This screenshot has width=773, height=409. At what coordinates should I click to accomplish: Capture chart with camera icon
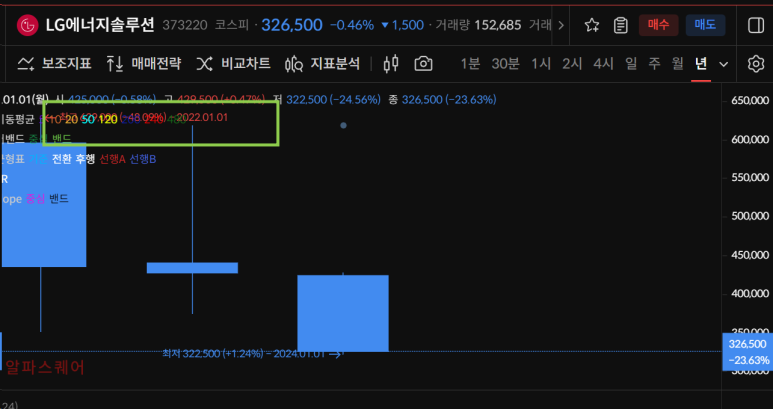tap(423, 64)
